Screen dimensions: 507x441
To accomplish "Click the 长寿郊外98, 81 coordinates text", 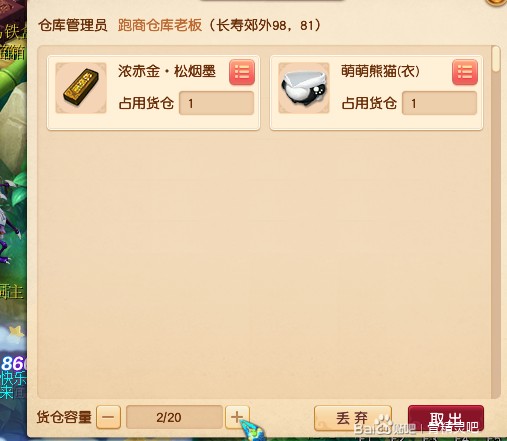I will click(265, 25).
